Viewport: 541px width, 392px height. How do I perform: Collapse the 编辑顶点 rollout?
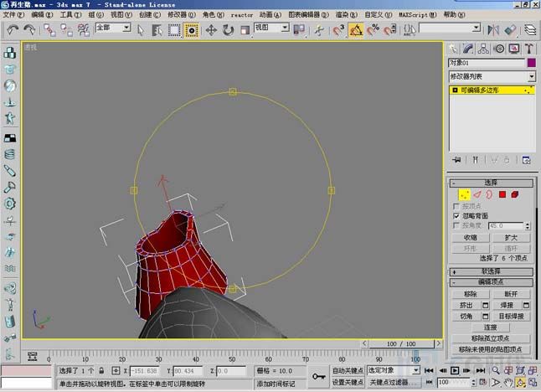[491, 282]
